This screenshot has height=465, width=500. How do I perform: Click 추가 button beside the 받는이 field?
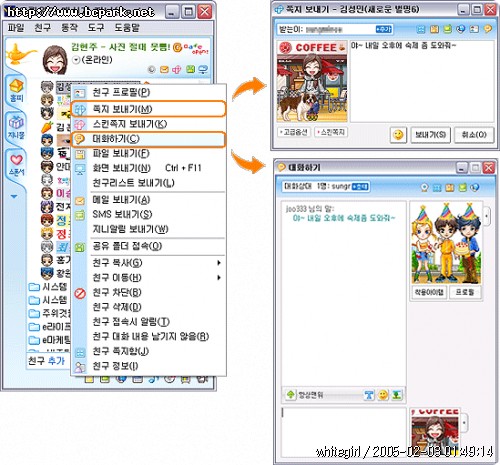pos(384,29)
